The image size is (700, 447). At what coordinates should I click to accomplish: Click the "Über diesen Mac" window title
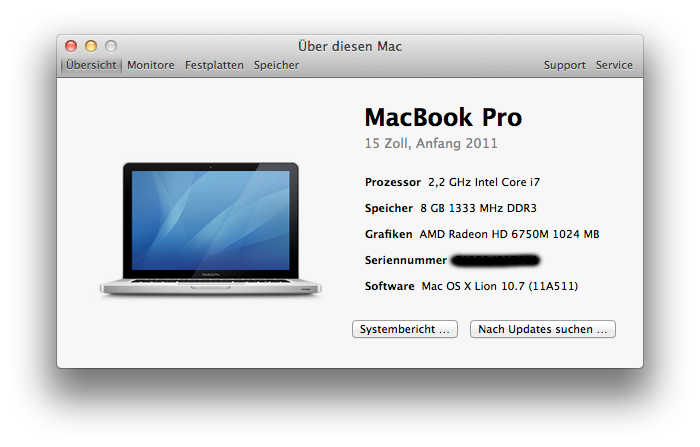coord(350,46)
